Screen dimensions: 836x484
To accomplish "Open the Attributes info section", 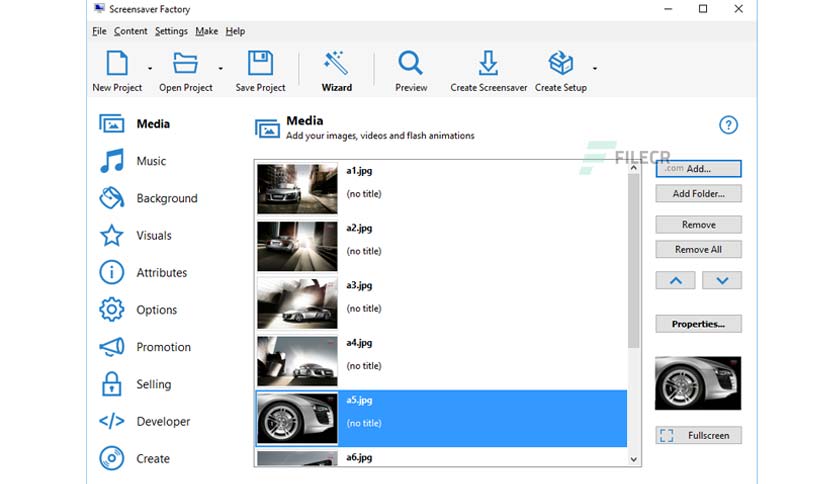I will (143, 272).
